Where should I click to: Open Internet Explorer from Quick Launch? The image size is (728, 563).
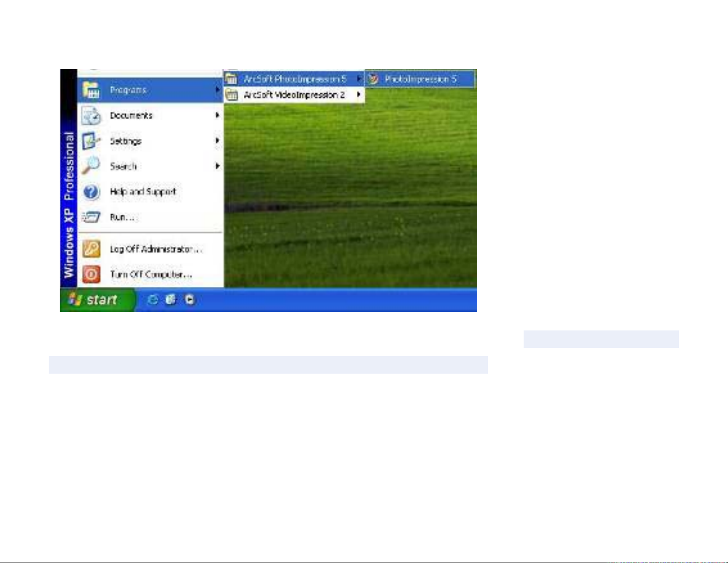pyautogui.click(x=152, y=300)
